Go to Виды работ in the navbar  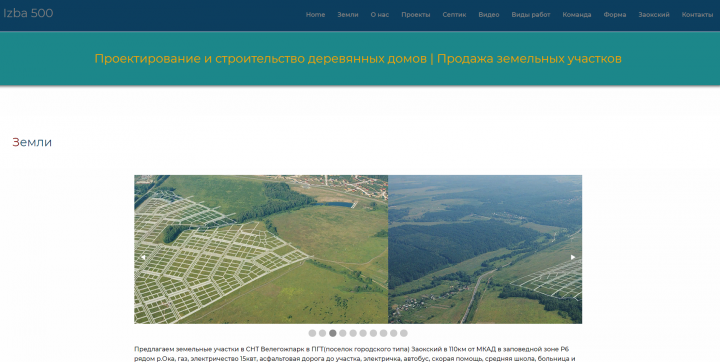pos(531,15)
